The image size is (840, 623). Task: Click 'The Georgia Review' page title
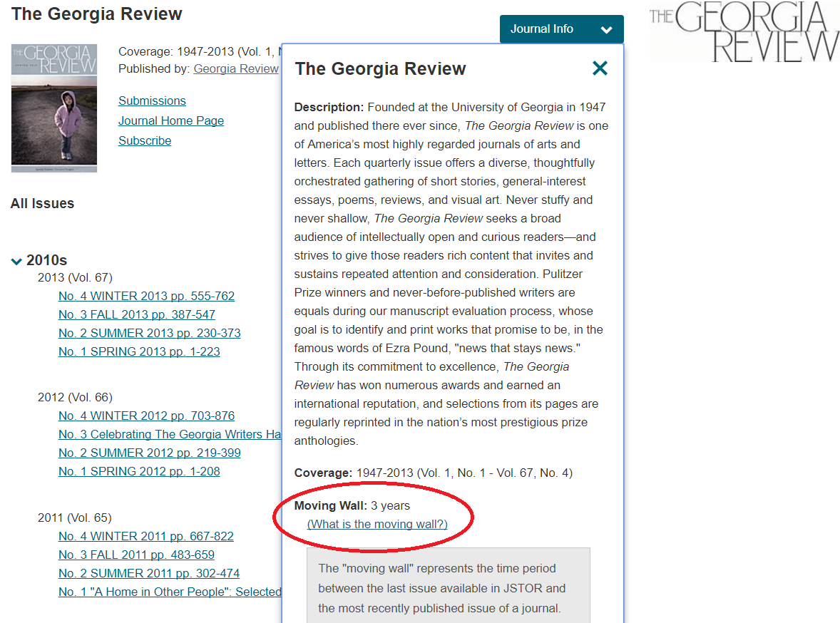[x=96, y=14]
